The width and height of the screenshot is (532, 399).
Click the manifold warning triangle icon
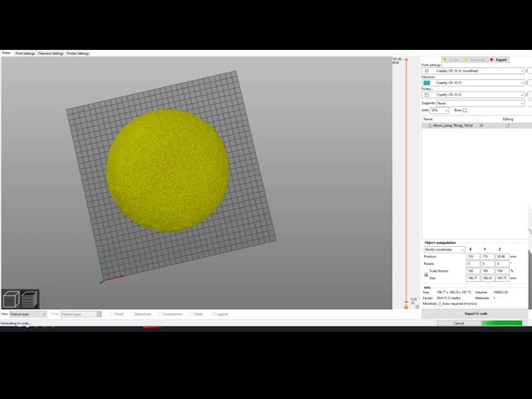pos(440,303)
